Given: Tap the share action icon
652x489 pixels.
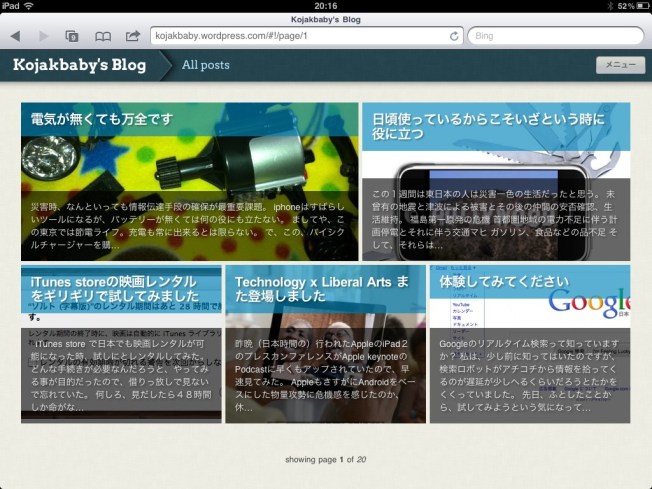Looking at the screenshot, I should [132, 36].
